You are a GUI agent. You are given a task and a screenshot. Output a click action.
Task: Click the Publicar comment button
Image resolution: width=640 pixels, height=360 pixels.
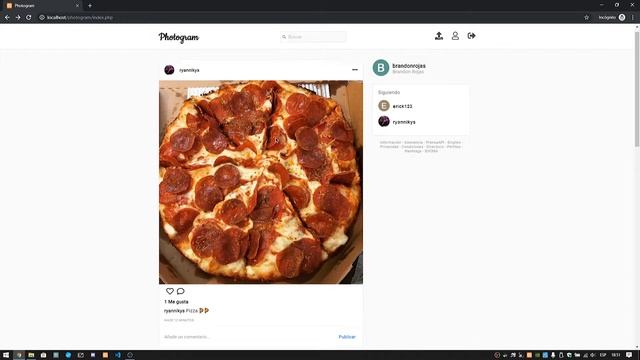point(347,337)
